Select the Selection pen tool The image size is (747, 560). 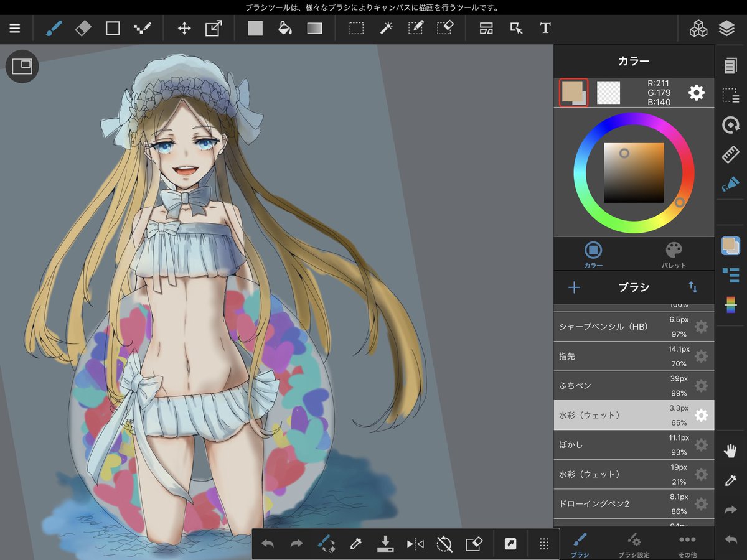pos(415,29)
